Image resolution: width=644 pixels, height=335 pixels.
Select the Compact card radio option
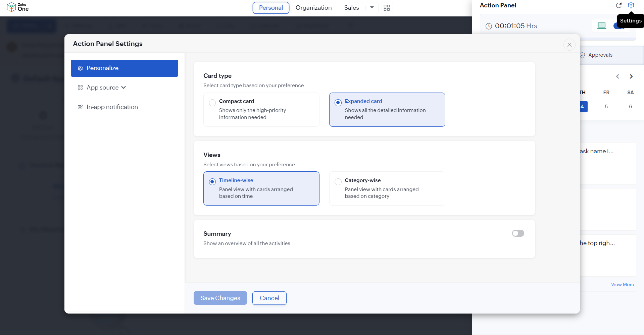[212, 103]
